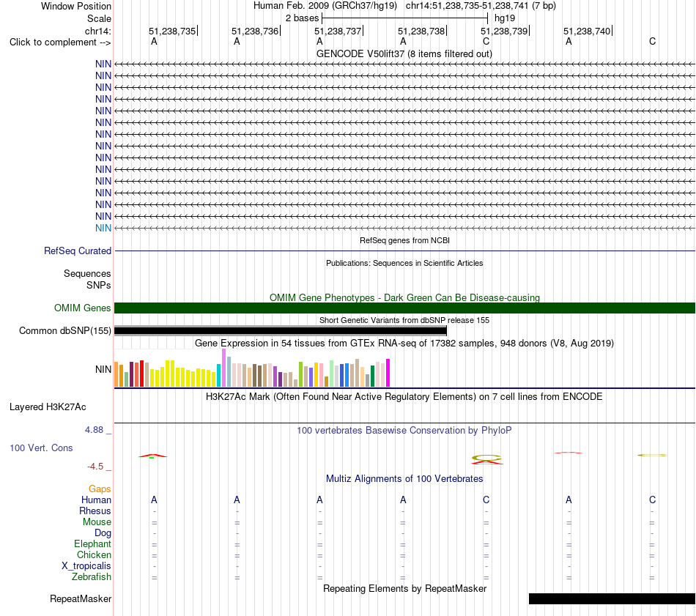Open Publications: Sequences in Scientific Articles title
This screenshot has width=696, height=616.
point(404,263)
